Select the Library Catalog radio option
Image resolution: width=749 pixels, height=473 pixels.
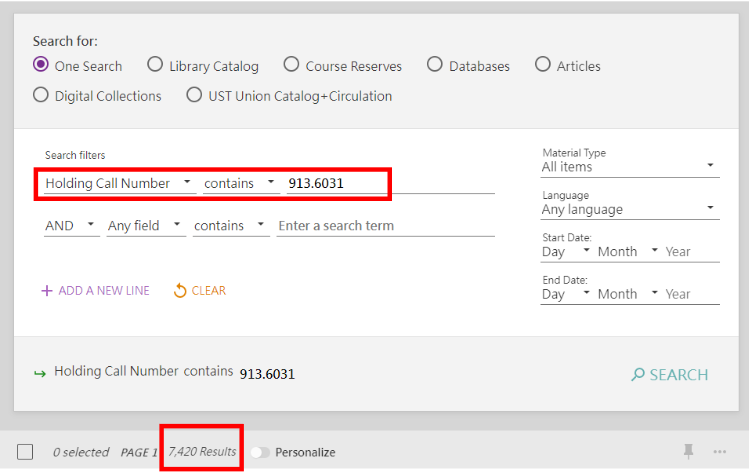(x=155, y=65)
